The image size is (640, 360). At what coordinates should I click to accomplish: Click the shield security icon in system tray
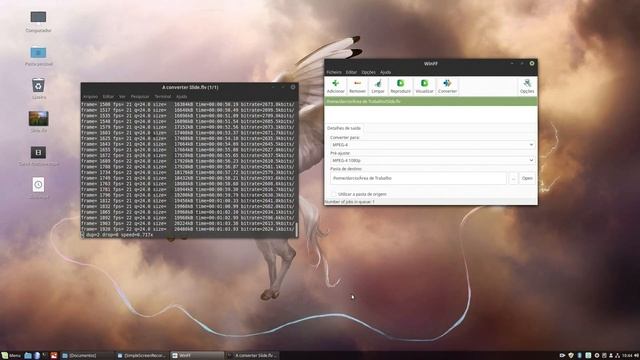click(x=571, y=356)
